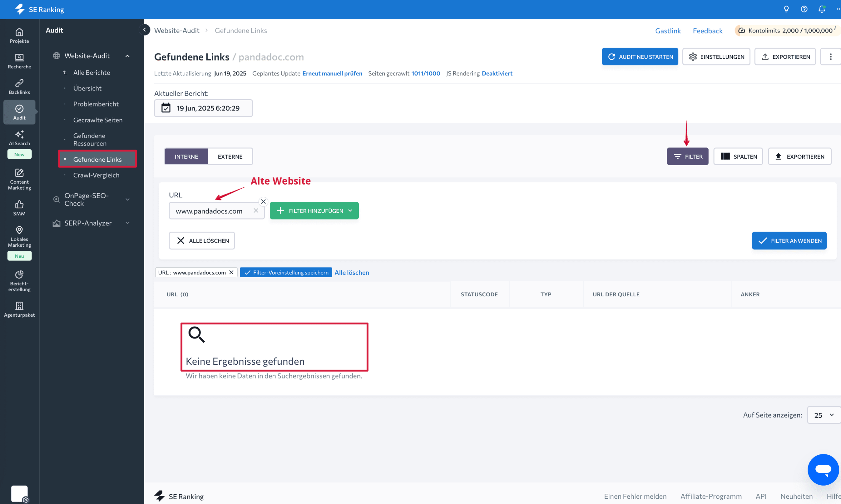Open Gecrawlte Seiten
Image resolution: width=841 pixels, height=504 pixels.
[x=98, y=120]
